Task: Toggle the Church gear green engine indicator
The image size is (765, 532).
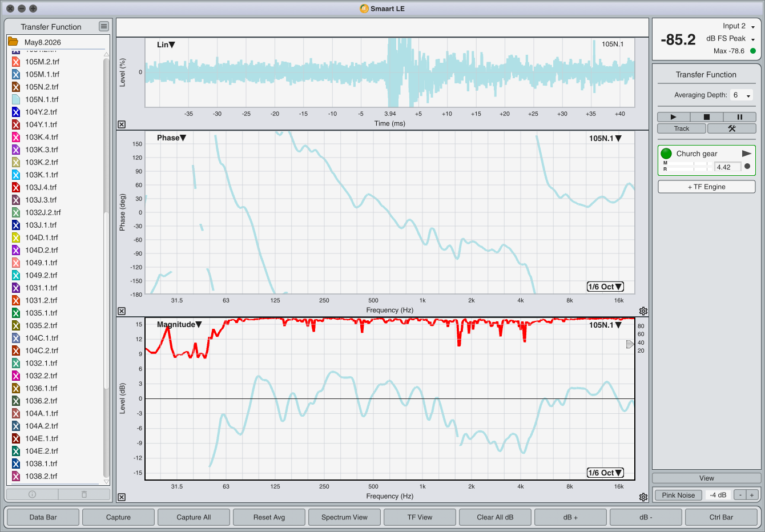Action: point(666,154)
